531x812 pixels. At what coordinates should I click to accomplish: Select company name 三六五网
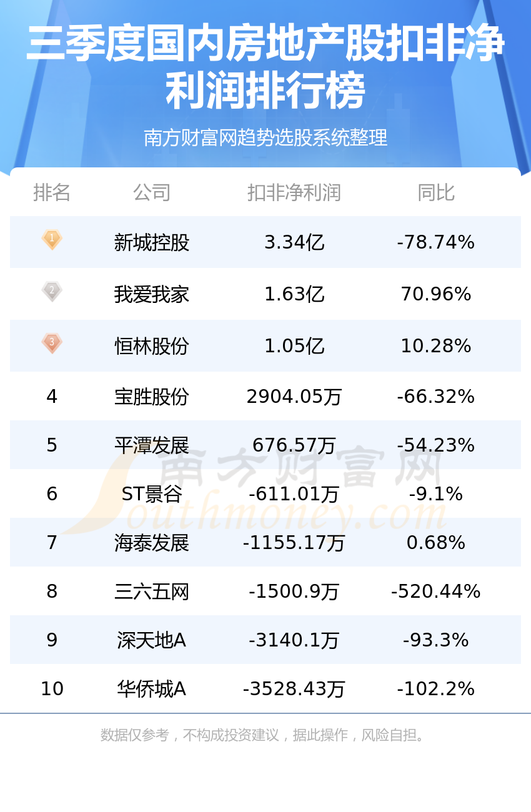(x=152, y=592)
